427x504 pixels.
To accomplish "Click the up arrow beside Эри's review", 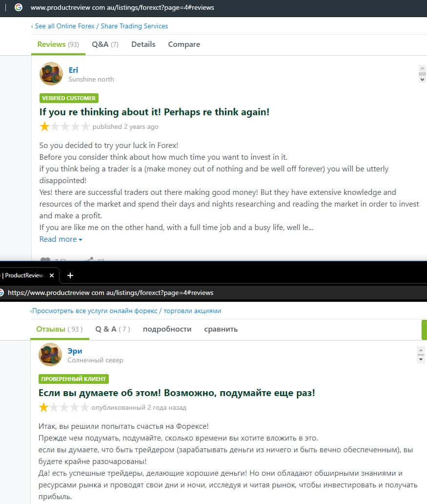I will [421, 350].
